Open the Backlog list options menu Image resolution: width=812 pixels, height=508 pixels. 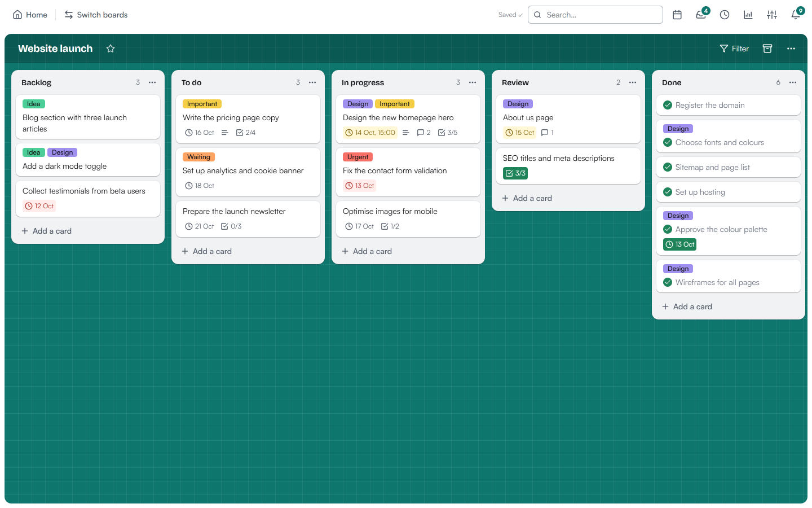pos(152,82)
